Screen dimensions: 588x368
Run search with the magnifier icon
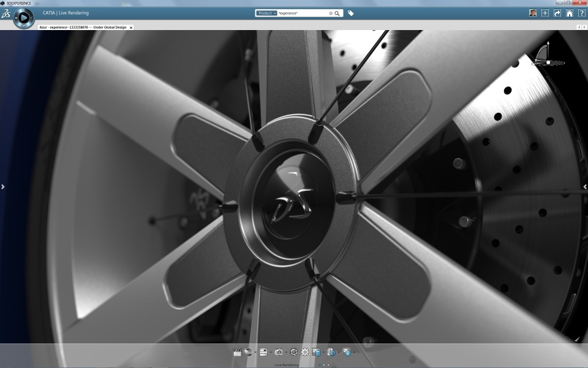337,13
